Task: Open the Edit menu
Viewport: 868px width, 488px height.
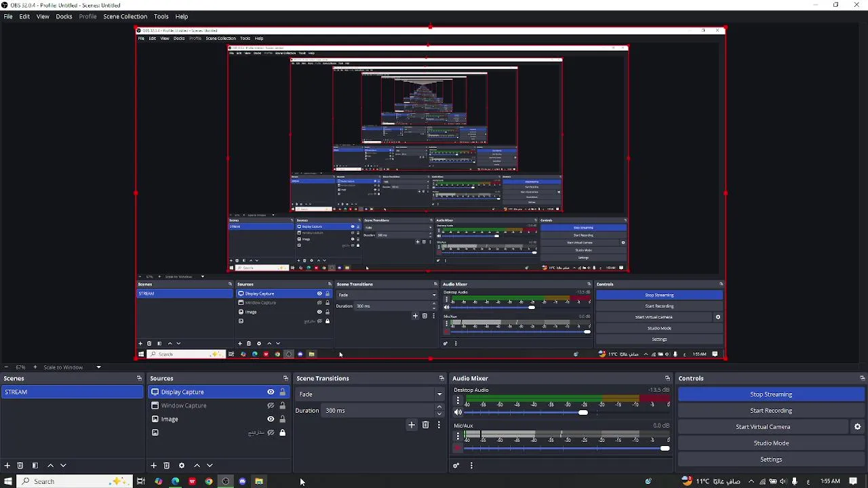Action: coord(24,16)
